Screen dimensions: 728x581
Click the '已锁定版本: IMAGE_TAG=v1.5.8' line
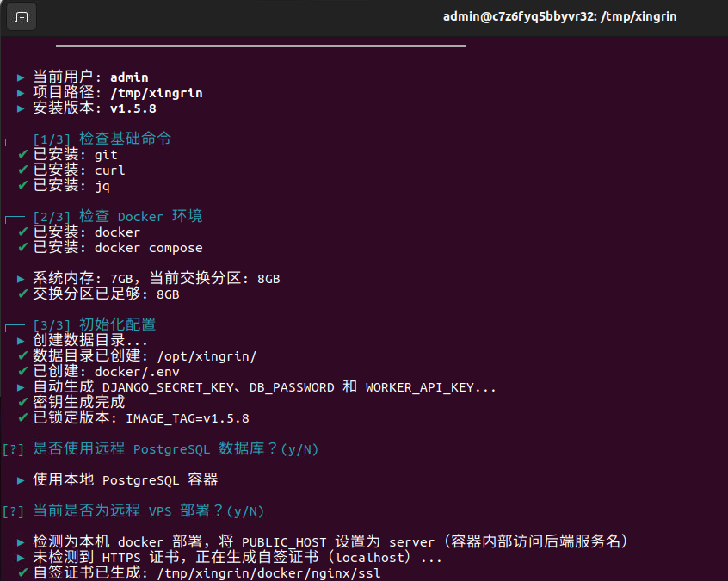pos(133,417)
